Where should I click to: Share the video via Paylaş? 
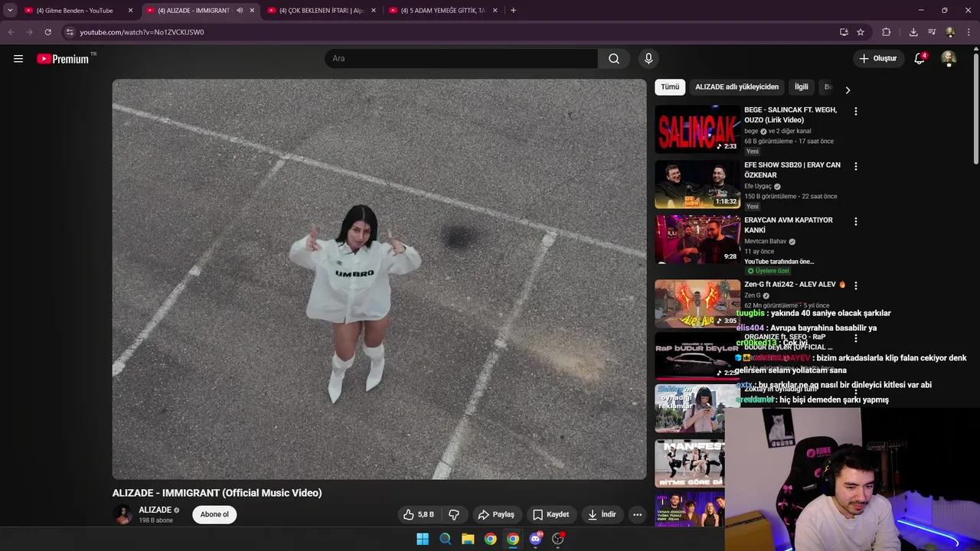[x=496, y=514]
